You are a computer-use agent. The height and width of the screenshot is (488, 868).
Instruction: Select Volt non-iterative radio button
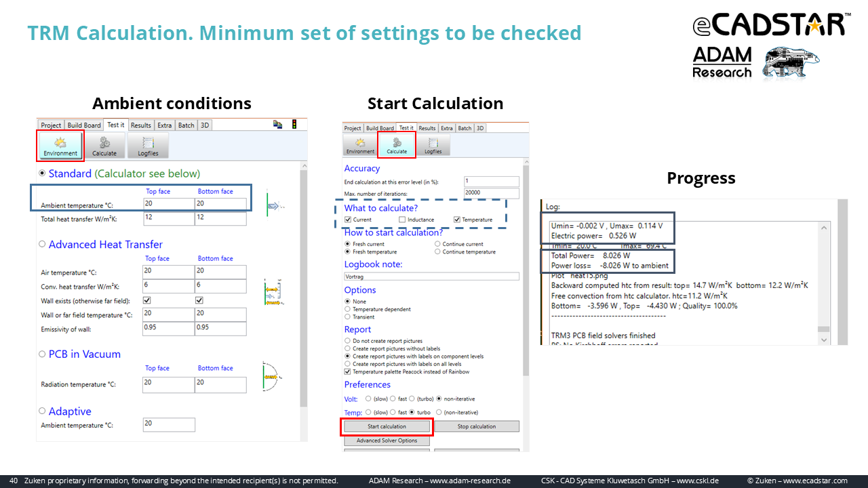pos(439,399)
